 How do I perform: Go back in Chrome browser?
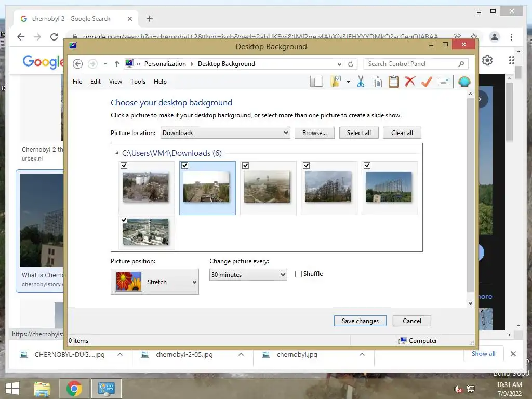coord(21,37)
